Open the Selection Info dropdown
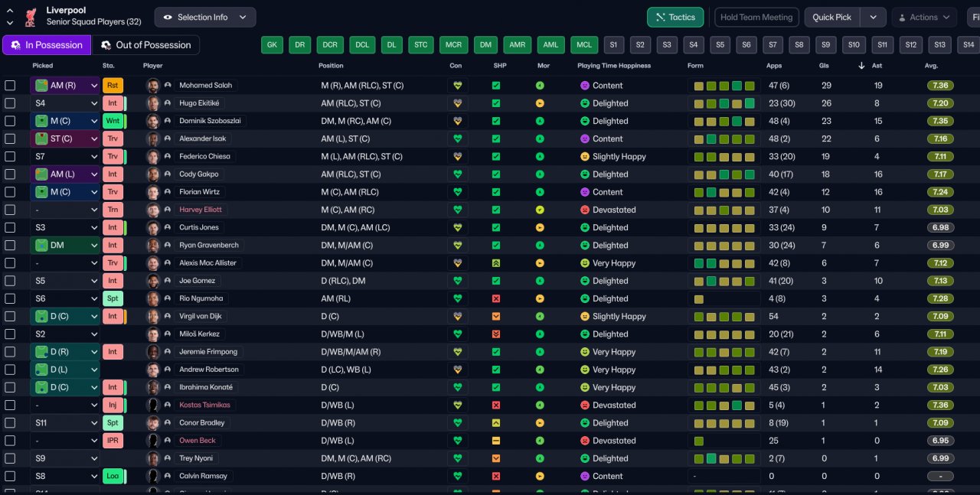The image size is (980, 495). tap(205, 17)
